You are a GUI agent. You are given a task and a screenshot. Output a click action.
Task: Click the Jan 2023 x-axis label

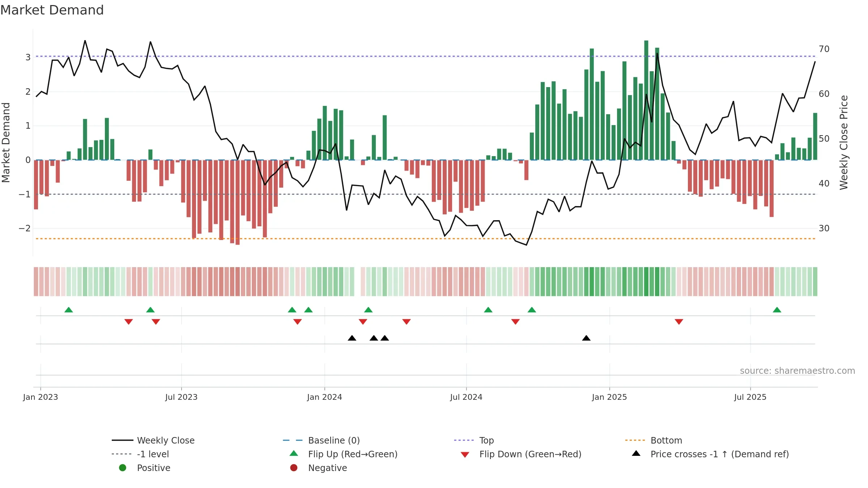coord(41,397)
